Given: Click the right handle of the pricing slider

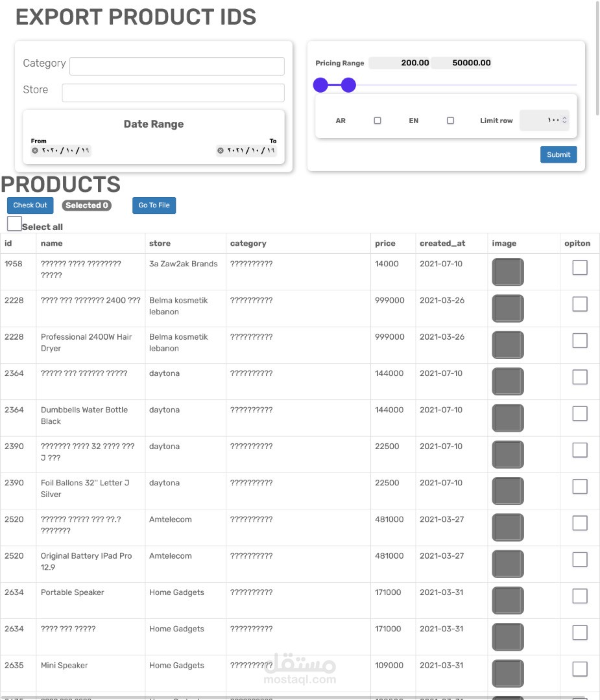Looking at the screenshot, I should click(348, 85).
